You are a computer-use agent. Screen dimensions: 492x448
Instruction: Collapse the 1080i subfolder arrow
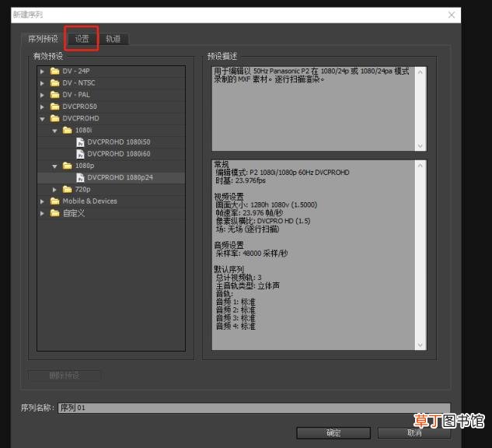tap(54, 131)
